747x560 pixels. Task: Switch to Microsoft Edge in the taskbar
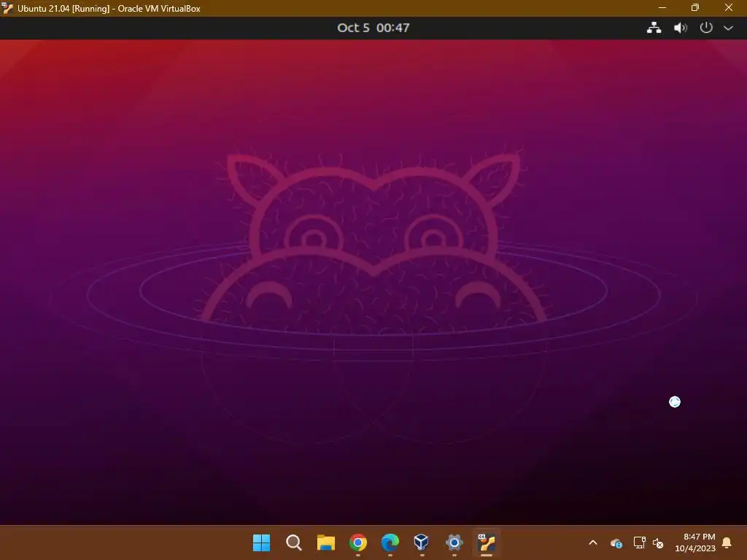click(x=390, y=542)
